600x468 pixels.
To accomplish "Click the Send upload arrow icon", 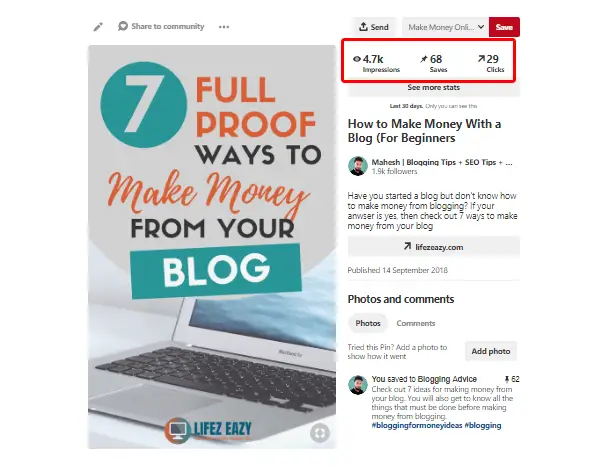I will 363,26.
